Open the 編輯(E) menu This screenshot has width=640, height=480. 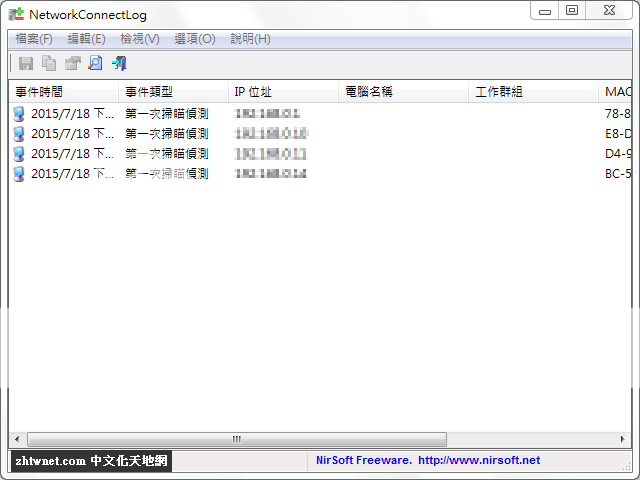point(86,39)
